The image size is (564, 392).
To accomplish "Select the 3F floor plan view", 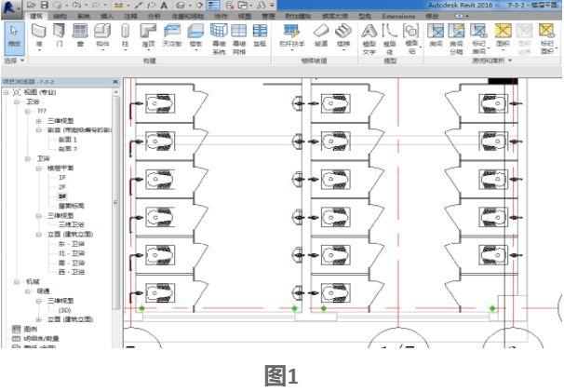I will 61,196.
